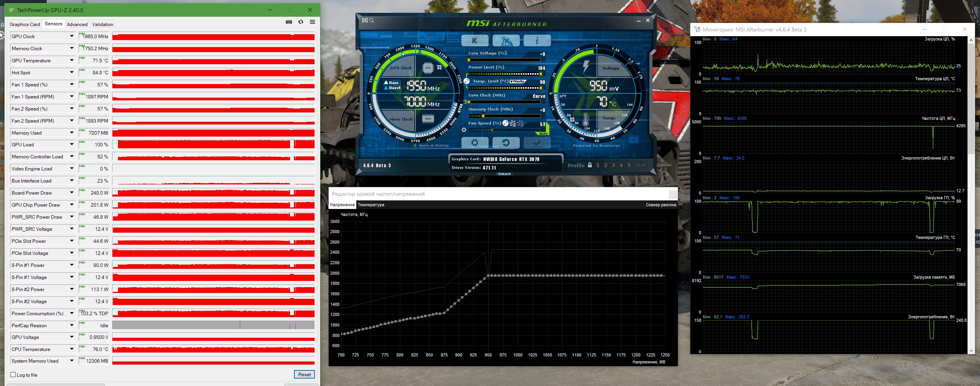Viewport: 980px width, 386px height.
Task: Toggle the profile lock padlock in Afterburner
Action: tap(590, 165)
